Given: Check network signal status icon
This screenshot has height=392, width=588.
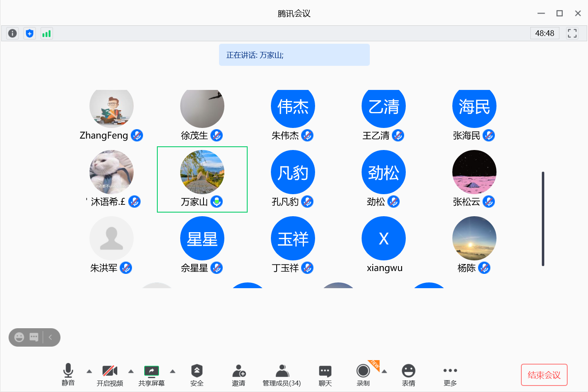Looking at the screenshot, I should tap(47, 33).
